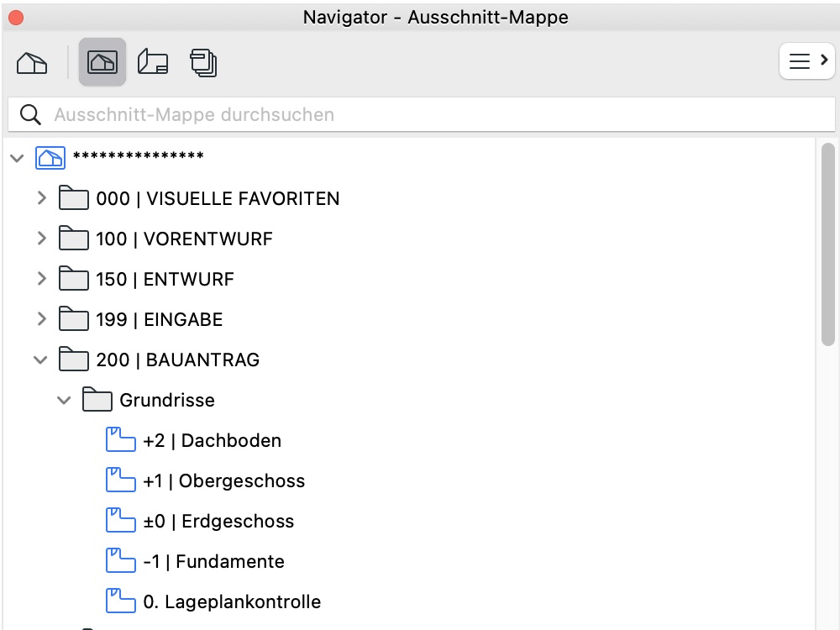Open the Publisher Sets icon
The image size is (840, 630).
coord(203,62)
